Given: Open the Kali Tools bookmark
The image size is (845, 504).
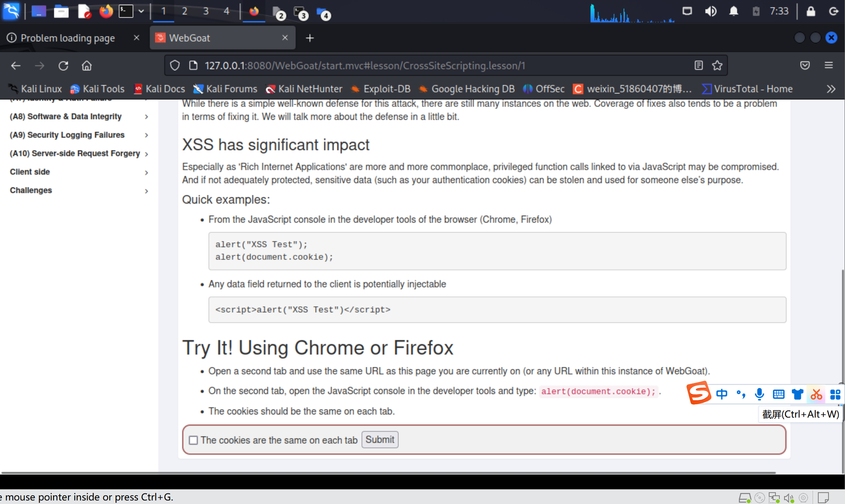Looking at the screenshot, I should click(x=97, y=89).
